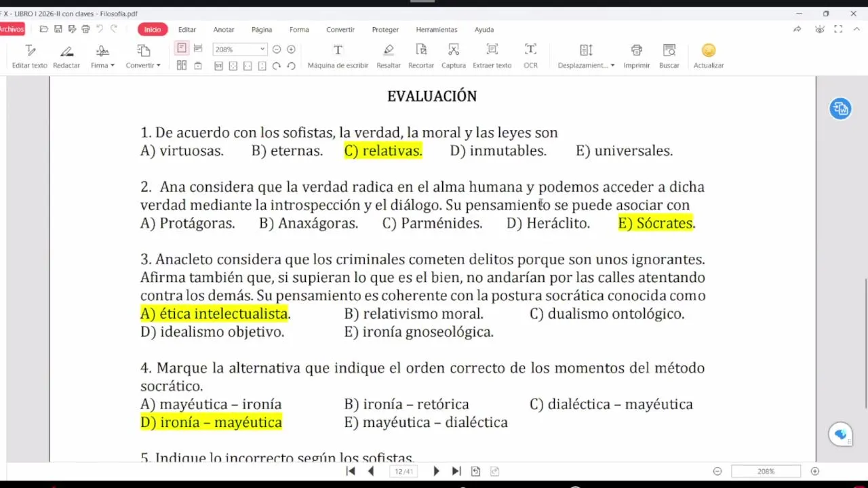
Task: Run the OCR tool
Action: click(x=530, y=56)
